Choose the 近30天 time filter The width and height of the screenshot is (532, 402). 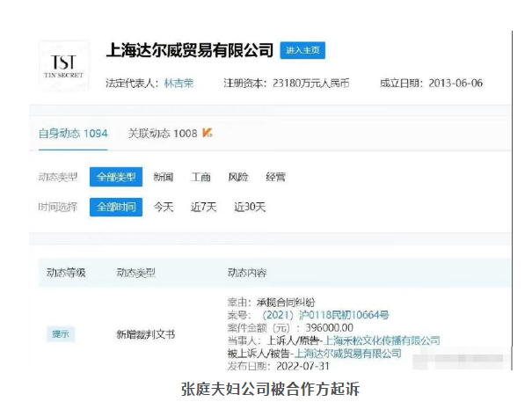point(250,207)
